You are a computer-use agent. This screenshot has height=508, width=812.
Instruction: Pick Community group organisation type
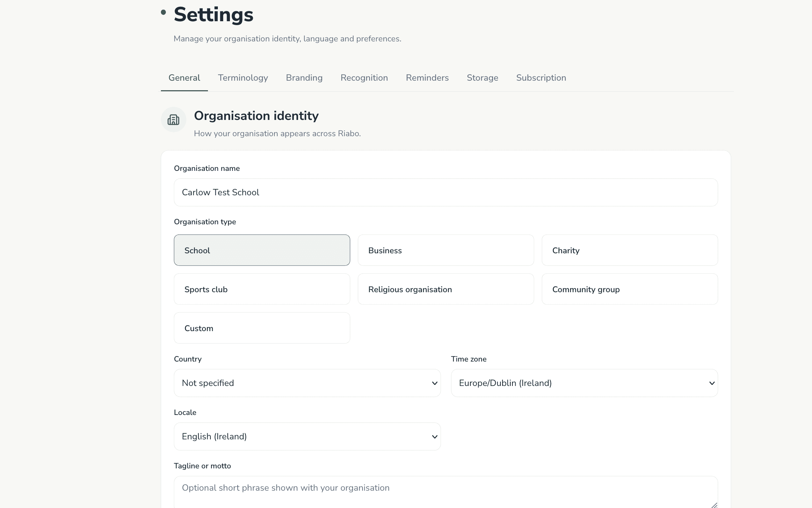(630, 289)
